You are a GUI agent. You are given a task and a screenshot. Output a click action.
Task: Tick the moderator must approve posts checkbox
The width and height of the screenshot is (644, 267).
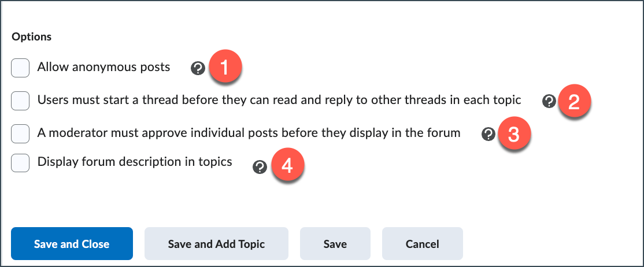(20, 133)
